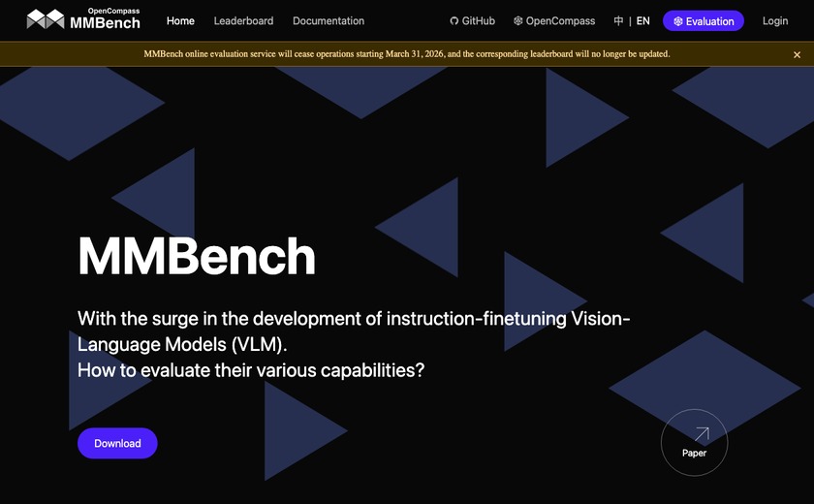The height and width of the screenshot is (504, 814).
Task: Click the MMBench hero heading
Action: [x=197, y=255]
